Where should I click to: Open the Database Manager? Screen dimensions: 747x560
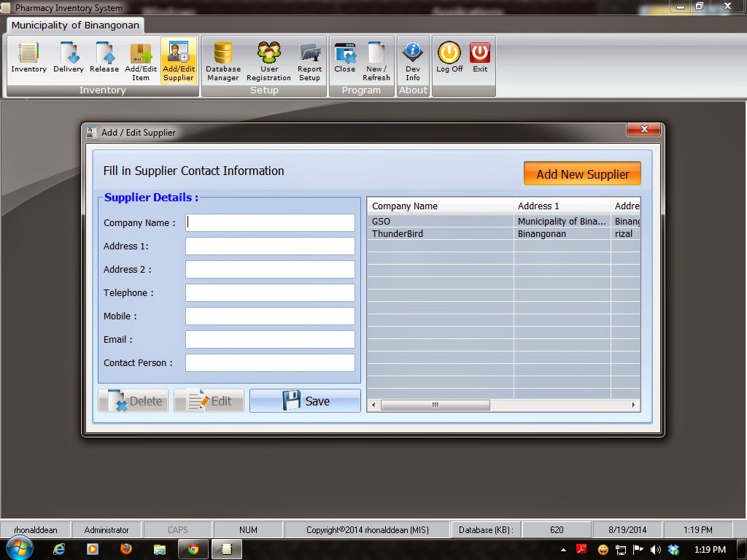pyautogui.click(x=222, y=58)
